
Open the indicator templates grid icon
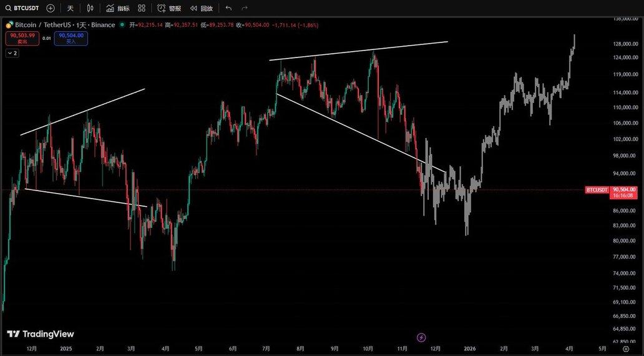[142, 8]
